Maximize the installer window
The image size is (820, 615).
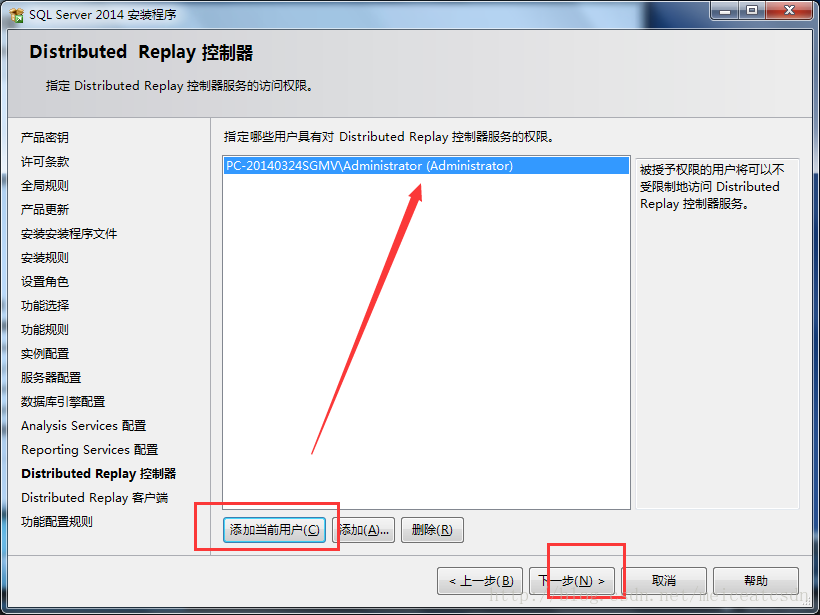pos(751,10)
